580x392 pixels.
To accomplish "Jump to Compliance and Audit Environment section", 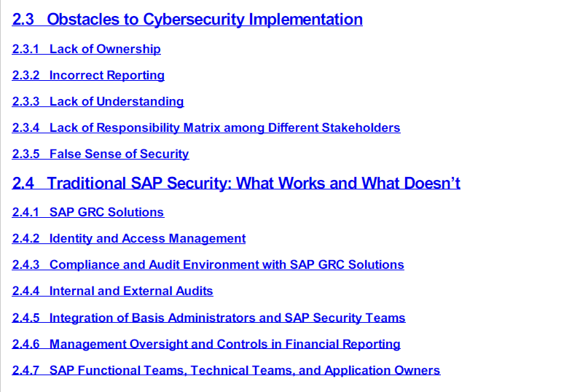I will tap(227, 265).
